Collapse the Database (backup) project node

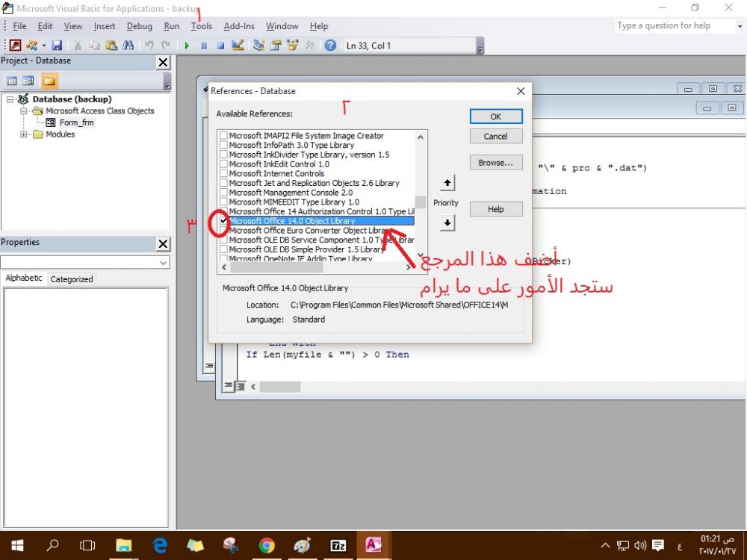click(x=10, y=99)
